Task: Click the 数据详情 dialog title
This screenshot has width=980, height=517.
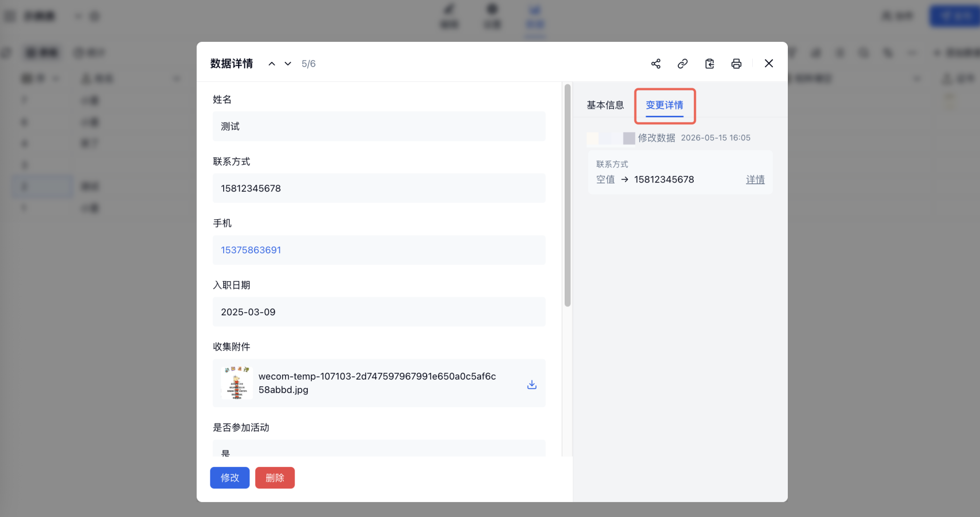Action: pyautogui.click(x=231, y=64)
